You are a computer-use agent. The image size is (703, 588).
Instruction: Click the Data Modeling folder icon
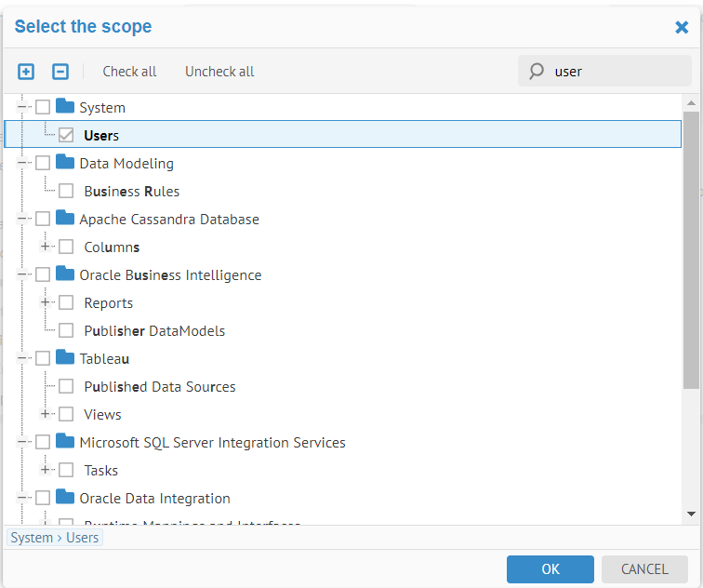(x=65, y=163)
